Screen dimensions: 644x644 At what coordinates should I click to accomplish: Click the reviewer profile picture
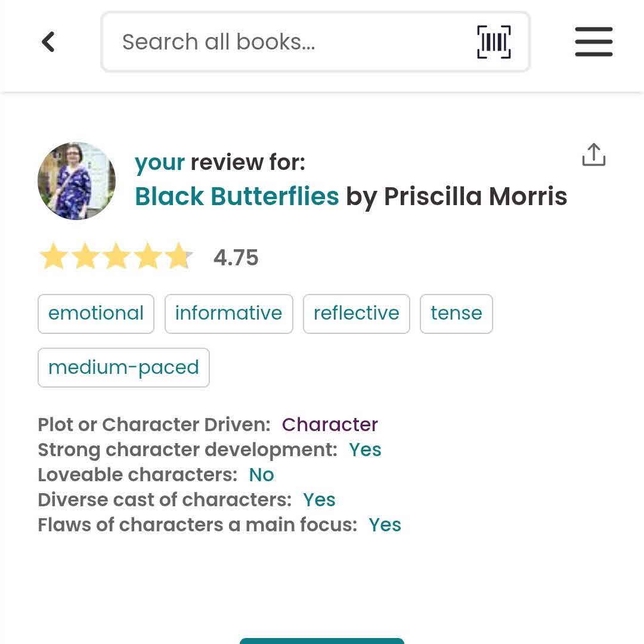(x=76, y=181)
